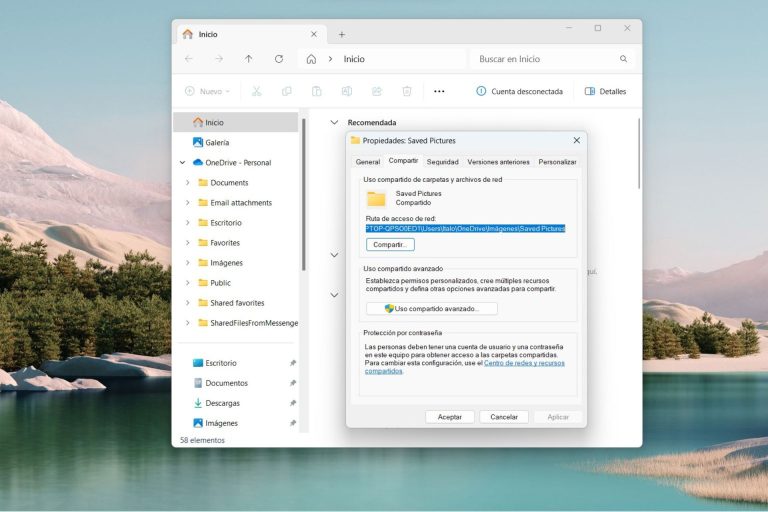Open Uso compartido avanzado... button
This screenshot has height=512, width=768.
point(432,309)
